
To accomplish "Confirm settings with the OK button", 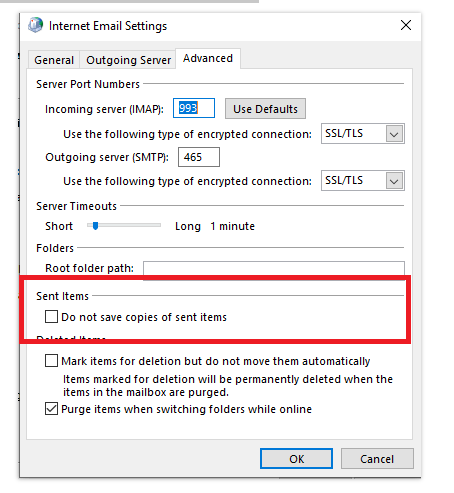I will [296, 459].
